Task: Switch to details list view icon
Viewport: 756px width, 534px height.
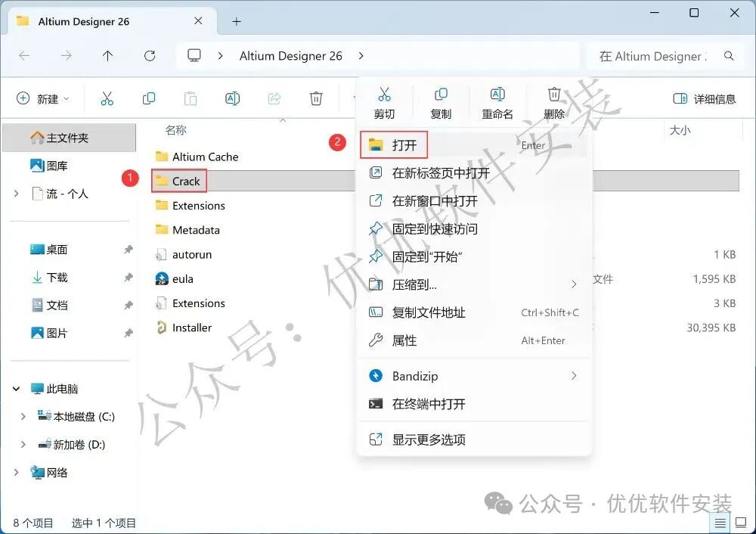Action: [720, 523]
